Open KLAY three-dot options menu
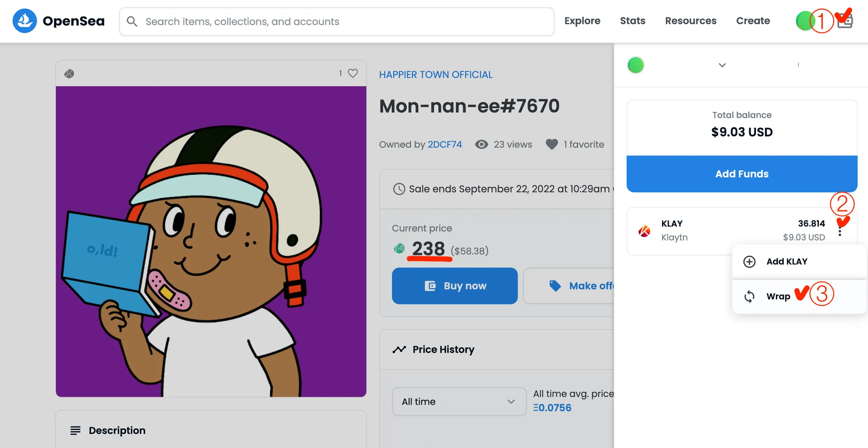This screenshot has height=448, width=868. (840, 231)
